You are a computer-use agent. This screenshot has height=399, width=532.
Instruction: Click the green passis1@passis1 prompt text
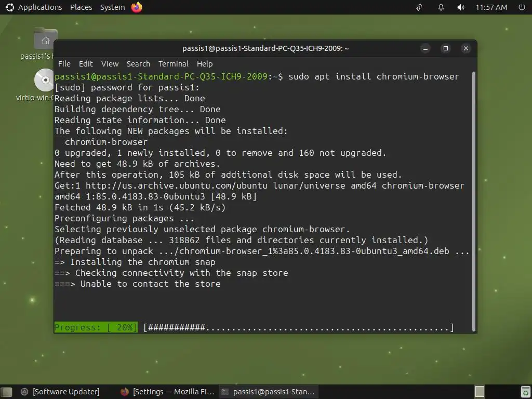click(161, 77)
